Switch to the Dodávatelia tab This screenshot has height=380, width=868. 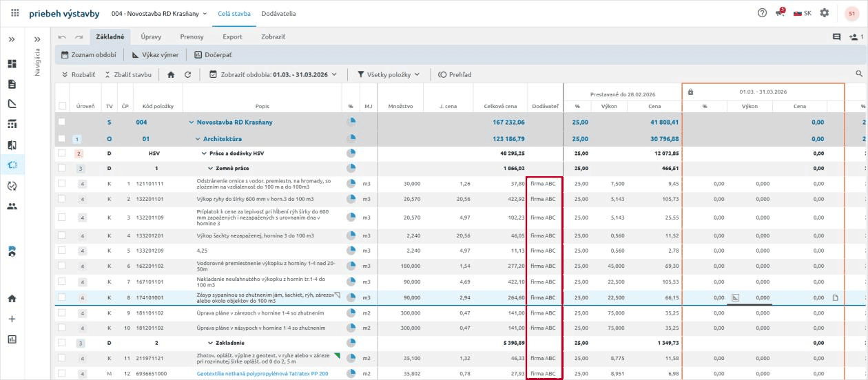click(279, 13)
